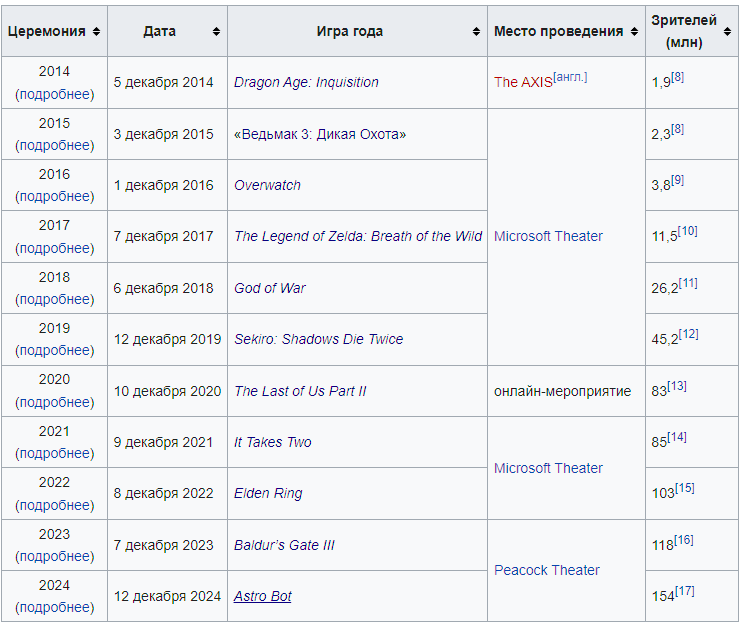Screen dimensions: 748x624
Task: Open It Takes Two game link
Action: (272, 442)
